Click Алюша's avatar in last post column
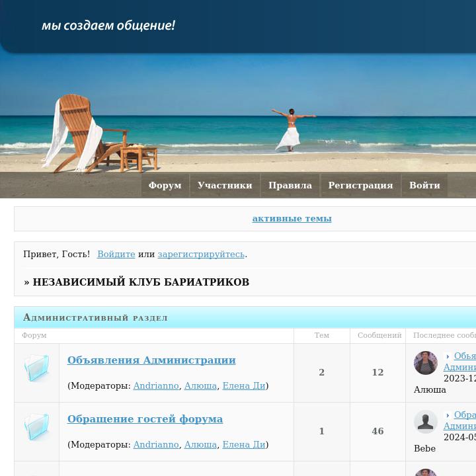Screen dimensions: 476x476 pos(426,363)
